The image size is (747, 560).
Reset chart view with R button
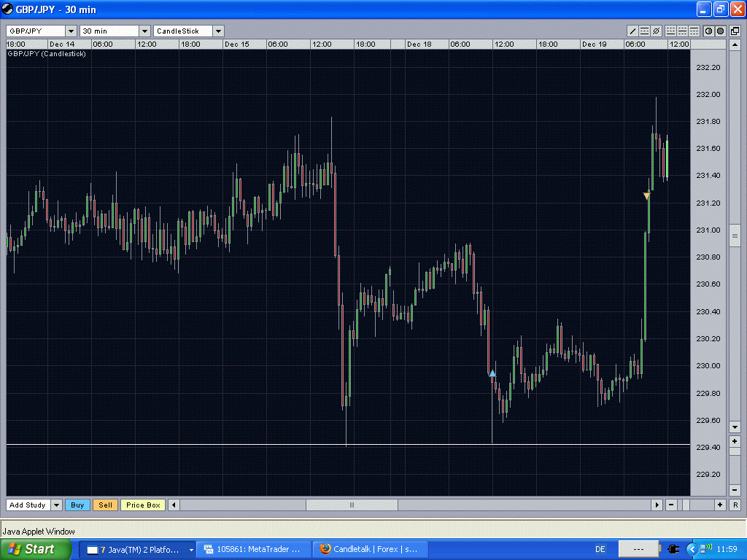tap(735, 505)
